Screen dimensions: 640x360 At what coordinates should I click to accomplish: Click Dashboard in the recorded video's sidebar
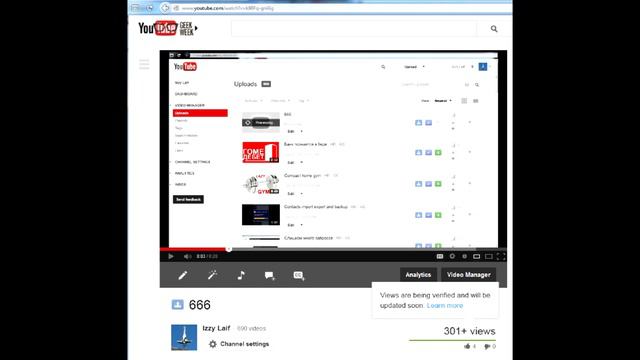coord(186,94)
